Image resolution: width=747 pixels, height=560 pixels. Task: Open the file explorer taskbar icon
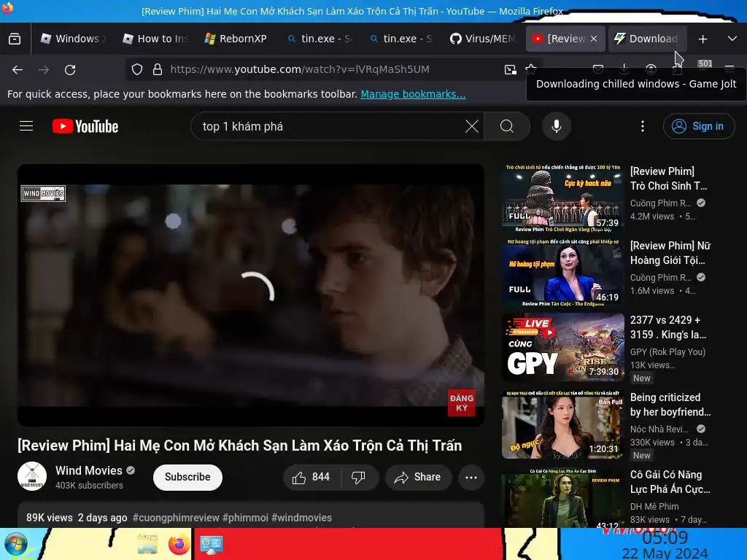point(147,544)
